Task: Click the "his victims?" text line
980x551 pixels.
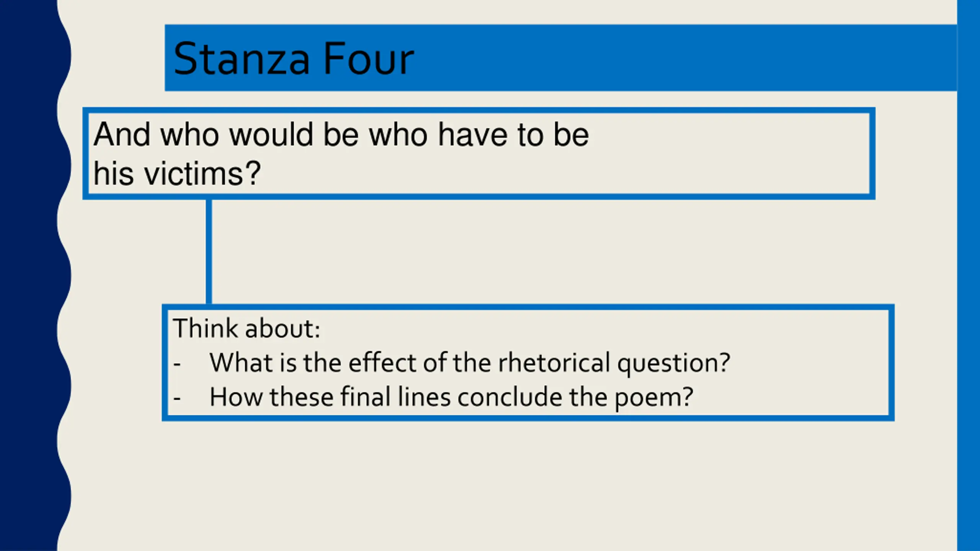Action: pyautogui.click(x=177, y=174)
